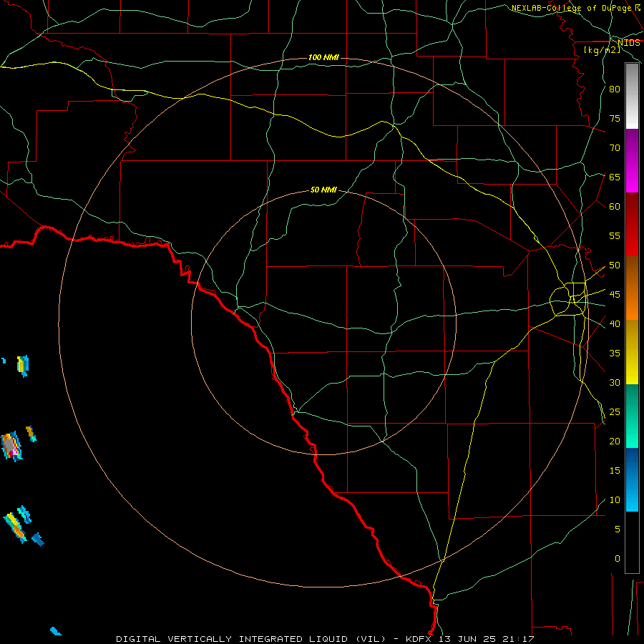Click the isolated cyan echo nearest the bottom edge

(55, 631)
